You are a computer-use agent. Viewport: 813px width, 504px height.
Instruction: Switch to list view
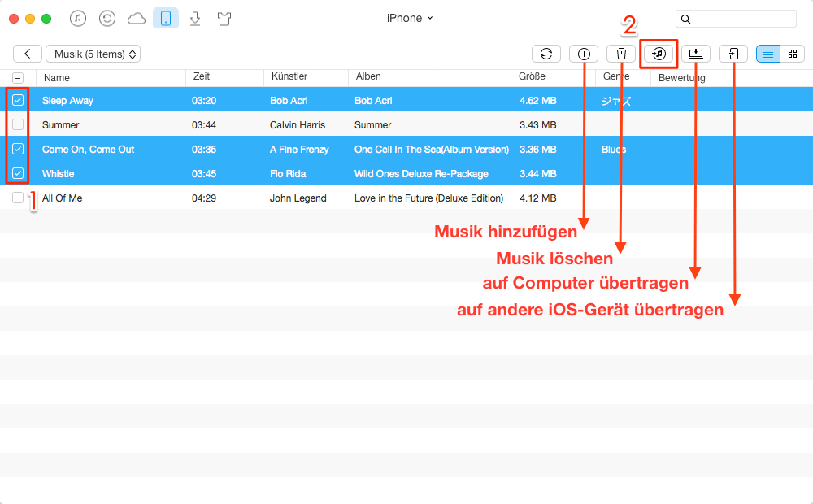pos(768,54)
